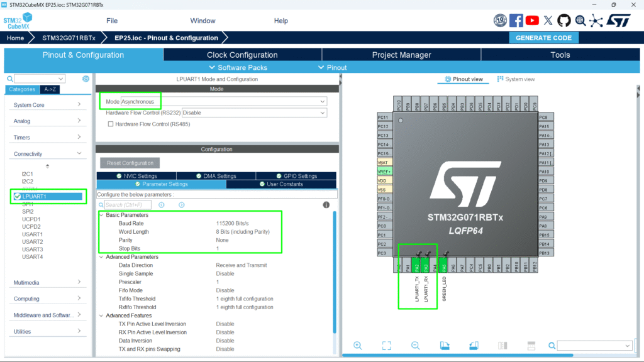Switch peripheral list to A->Z
The height and width of the screenshot is (362, 644).
pos(50,89)
